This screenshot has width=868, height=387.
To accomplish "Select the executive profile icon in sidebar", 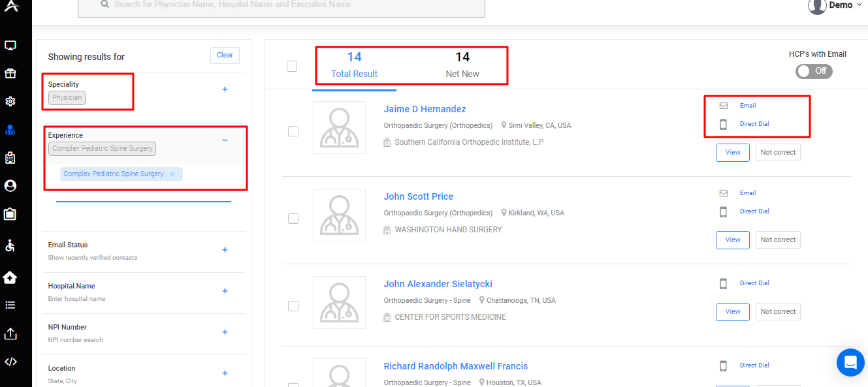I will [9, 185].
